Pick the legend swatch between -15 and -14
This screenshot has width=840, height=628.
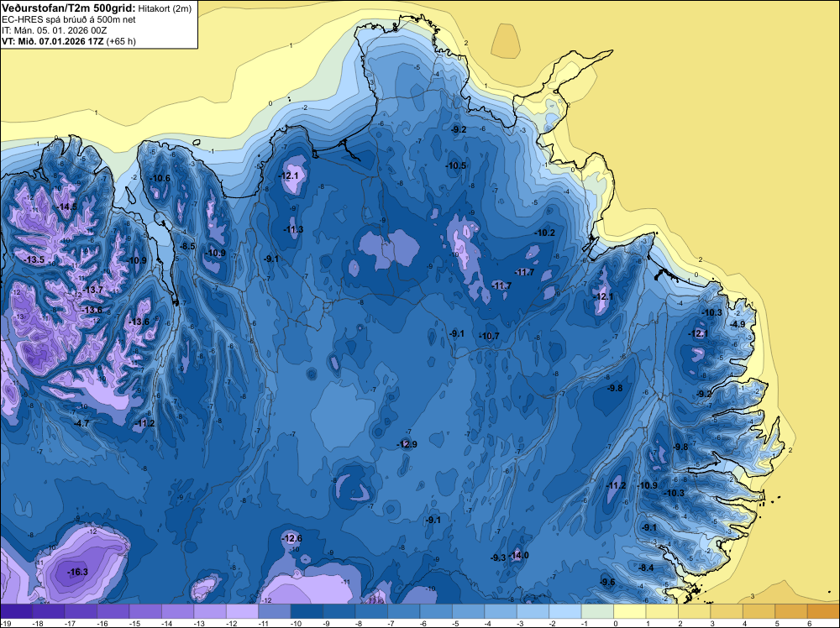(145, 611)
